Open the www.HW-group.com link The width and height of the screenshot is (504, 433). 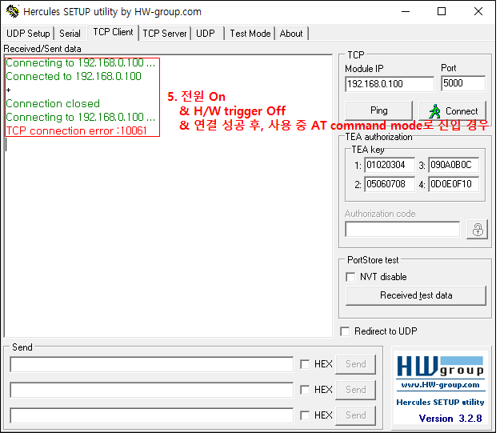(440, 385)
